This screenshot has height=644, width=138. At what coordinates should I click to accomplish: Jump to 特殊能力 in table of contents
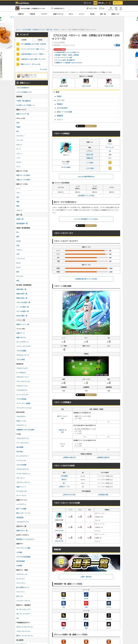[x=60, y=104]
